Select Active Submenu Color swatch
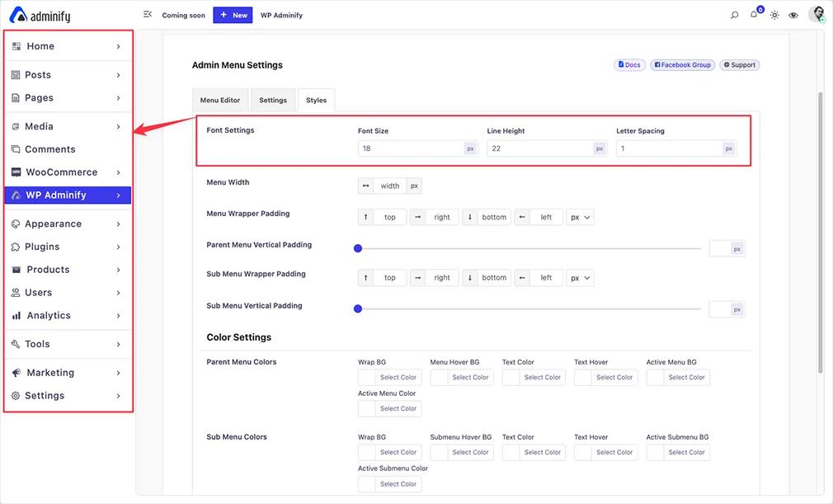The image size is (833, 504). point(390,484)
